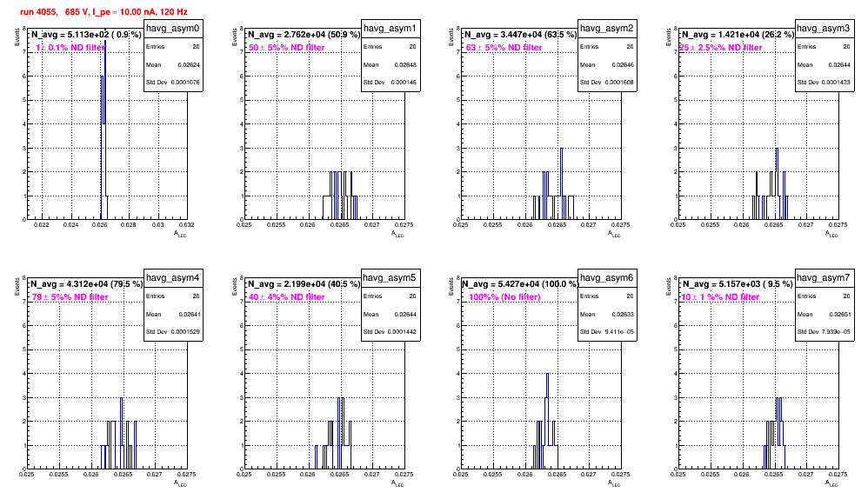Select the havg_asym5 stats box title
This screenshot has height=499, width=868.
(390, 277)
